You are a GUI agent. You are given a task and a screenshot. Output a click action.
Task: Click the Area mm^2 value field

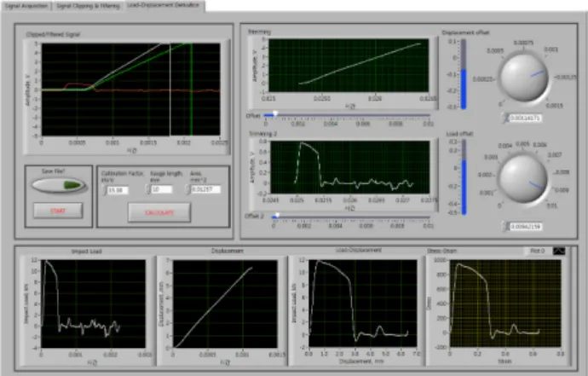click(206, 189)
